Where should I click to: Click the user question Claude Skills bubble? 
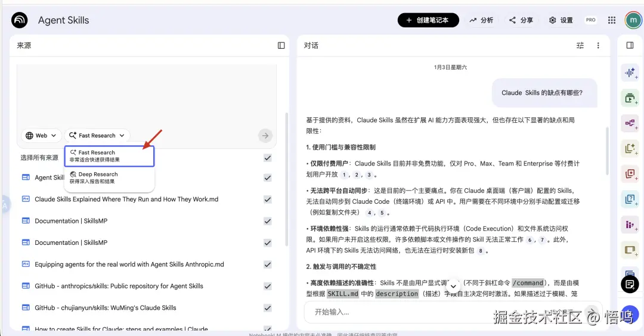(544, 93)
